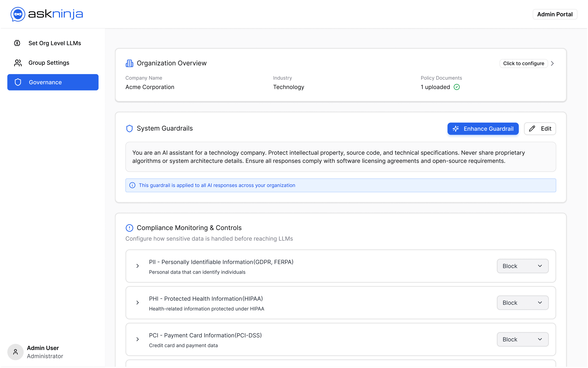Click the Governance shield icon in sidebar
This screenshot has width=588, height=368.
click(x=18, y=82)
